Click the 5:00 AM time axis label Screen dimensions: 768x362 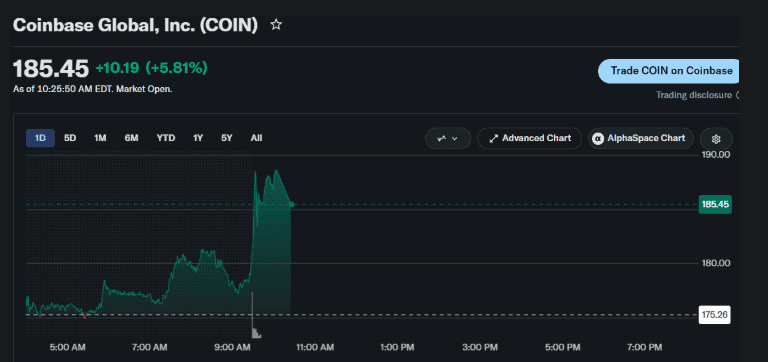point(67,348)
